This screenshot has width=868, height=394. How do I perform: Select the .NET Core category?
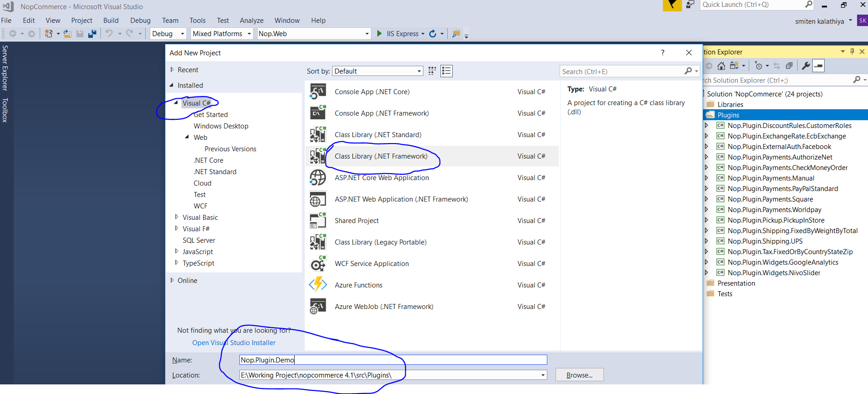click(x=208, y=160)
